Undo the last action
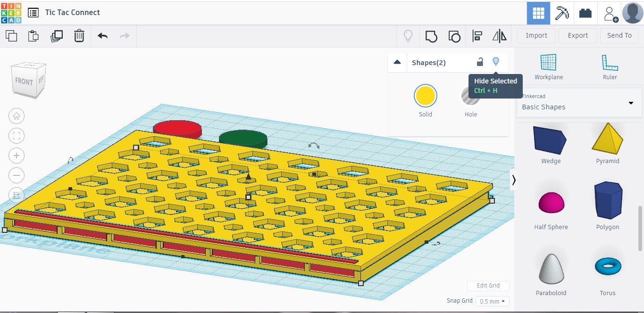Viewport: 644px width, 313px height. click(102, 36)
